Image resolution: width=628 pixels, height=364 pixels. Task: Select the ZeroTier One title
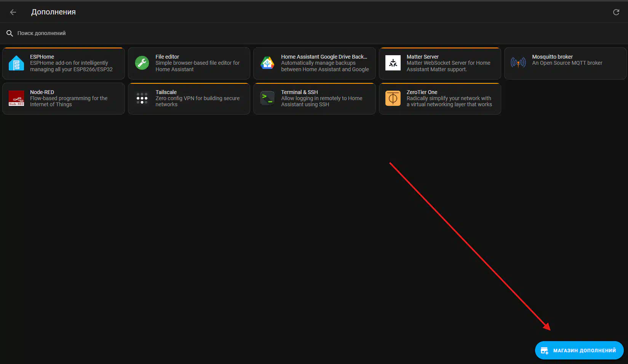[422, 92]
